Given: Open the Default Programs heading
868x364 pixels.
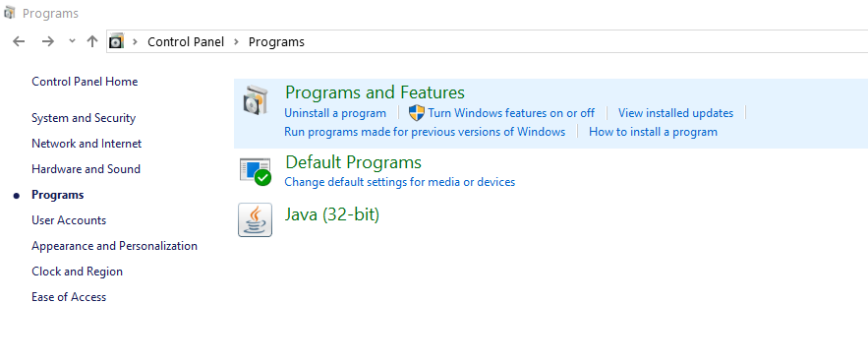Looking at the screenshot, I should (353, 162).
